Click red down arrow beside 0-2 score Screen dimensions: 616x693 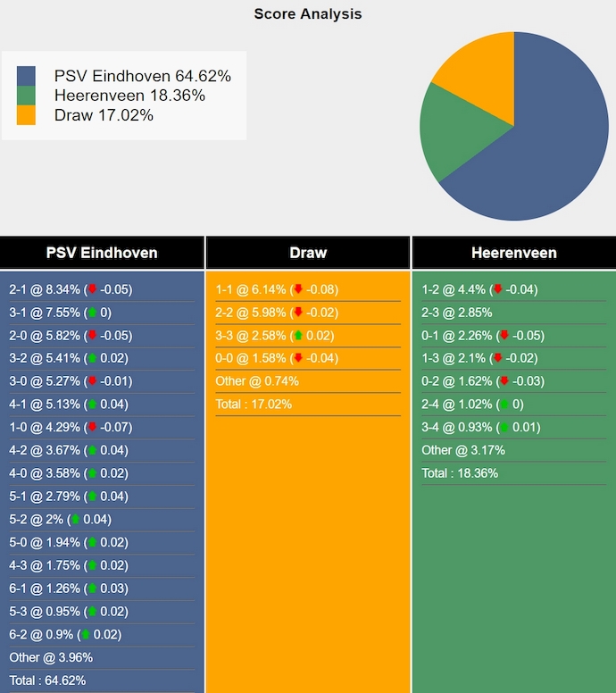[504, 381]
